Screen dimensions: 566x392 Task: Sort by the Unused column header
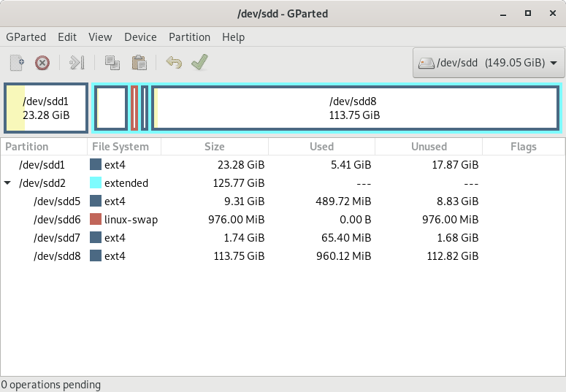pos(429,147)
